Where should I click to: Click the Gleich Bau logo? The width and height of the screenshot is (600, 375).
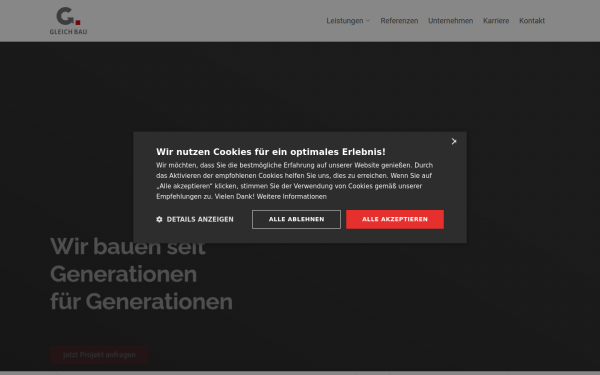(x=68, y=21)
